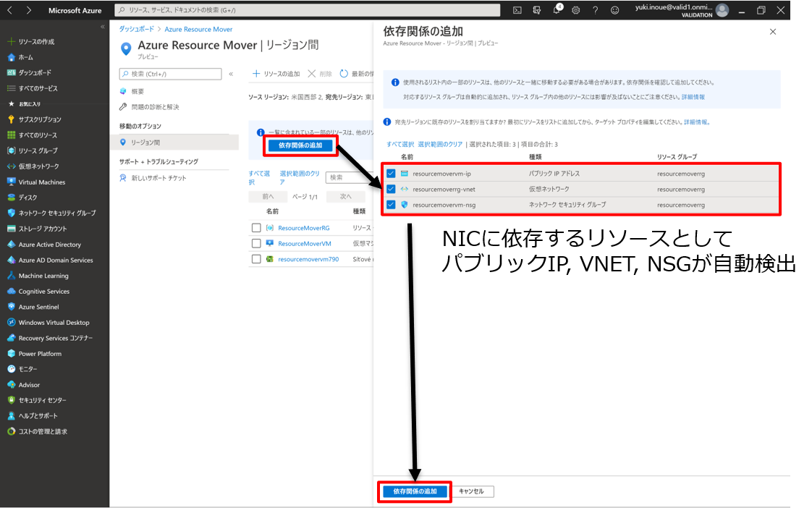Click リソースの追加 in the toolbar

[x=276, y=74]
